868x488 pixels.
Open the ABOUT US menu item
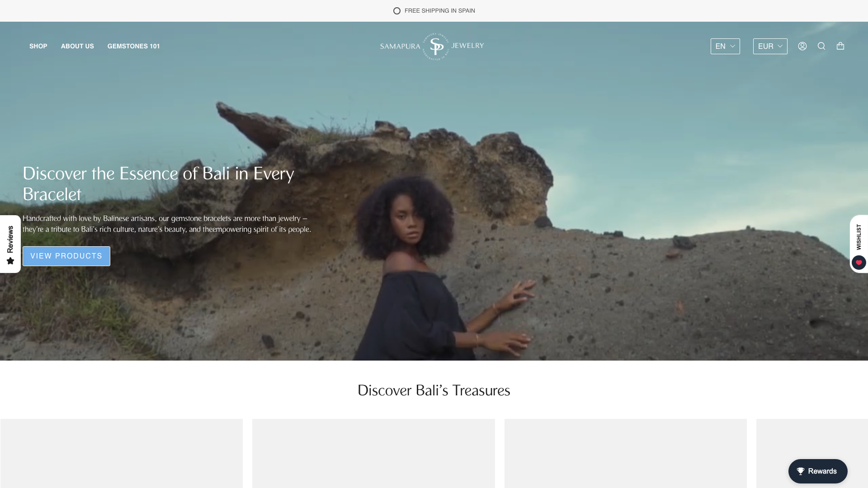tap(77, 46)
